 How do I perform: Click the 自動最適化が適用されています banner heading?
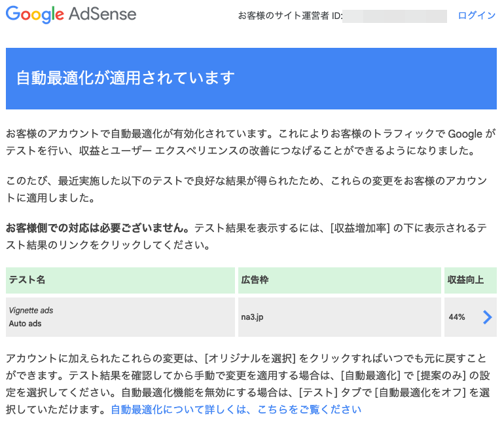tap(126, 78)
